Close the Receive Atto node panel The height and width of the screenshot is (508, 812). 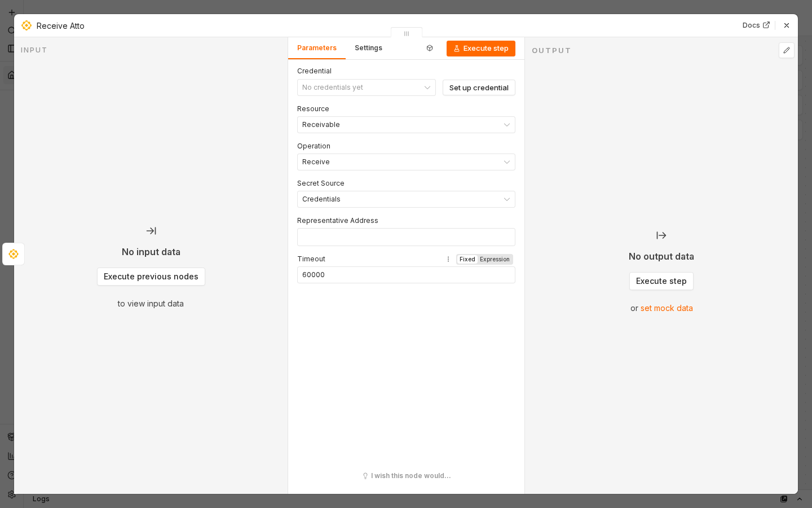tap(787, 25)
